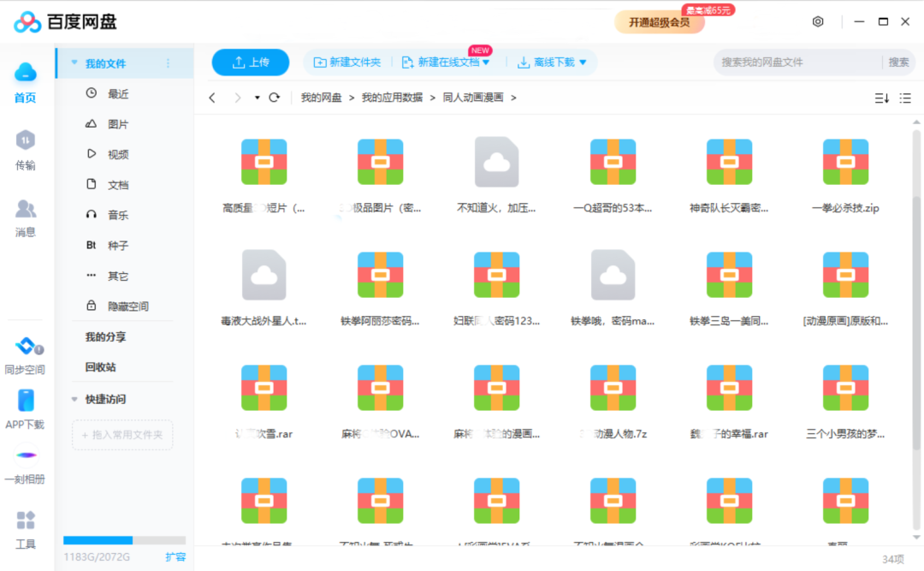This screenshot has width=924, height=571.
Task: Select the 铁拳哦，密码ma file
Action: (613, 288)
